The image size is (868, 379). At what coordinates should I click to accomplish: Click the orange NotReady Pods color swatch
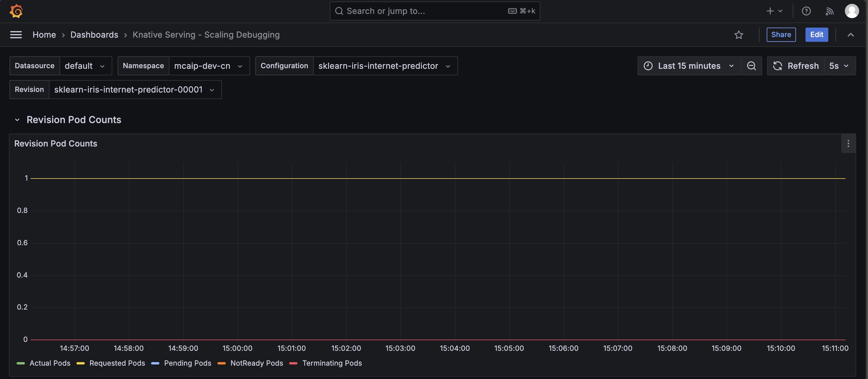tap(221, 364)
